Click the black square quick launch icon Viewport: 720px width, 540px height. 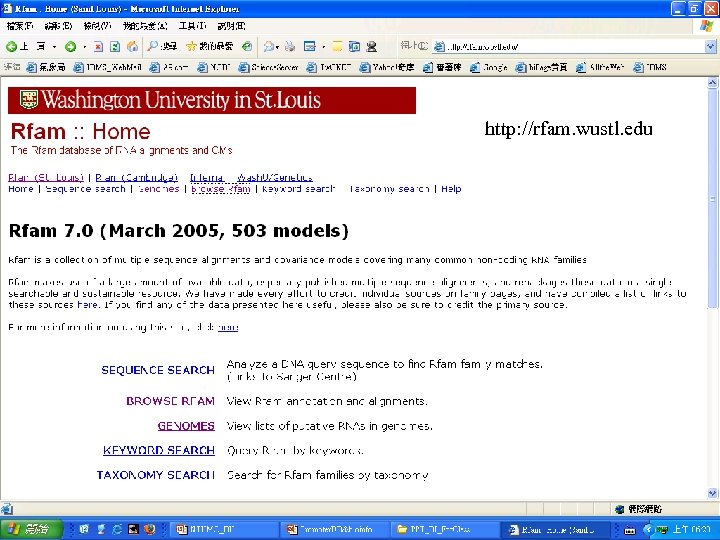pos(133,529)
